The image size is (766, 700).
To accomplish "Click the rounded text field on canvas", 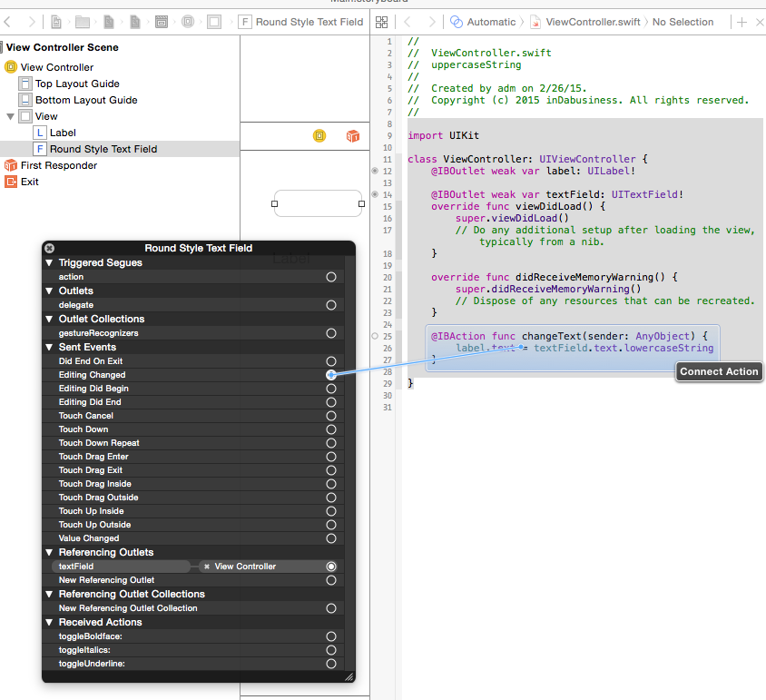I will point(318,203).
